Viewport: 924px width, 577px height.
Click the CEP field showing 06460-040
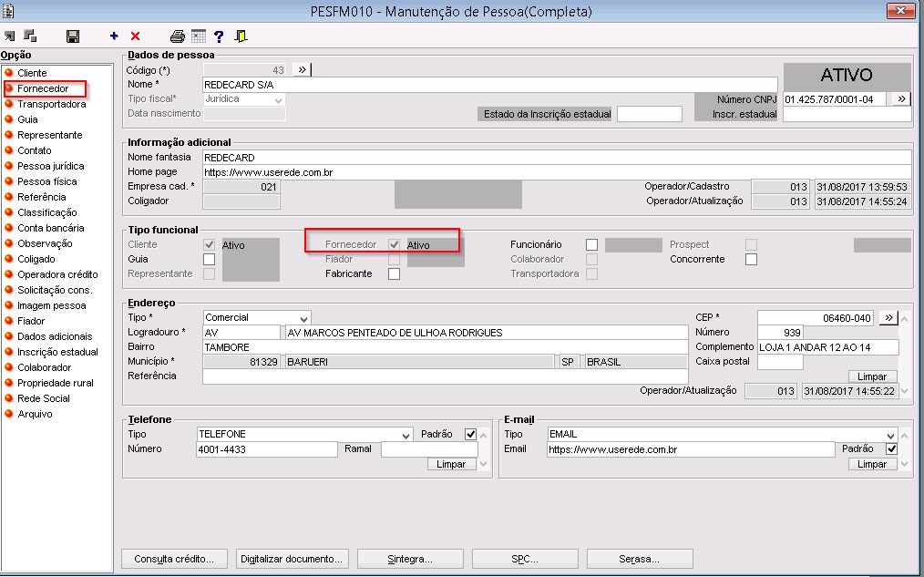pos(816,318)
